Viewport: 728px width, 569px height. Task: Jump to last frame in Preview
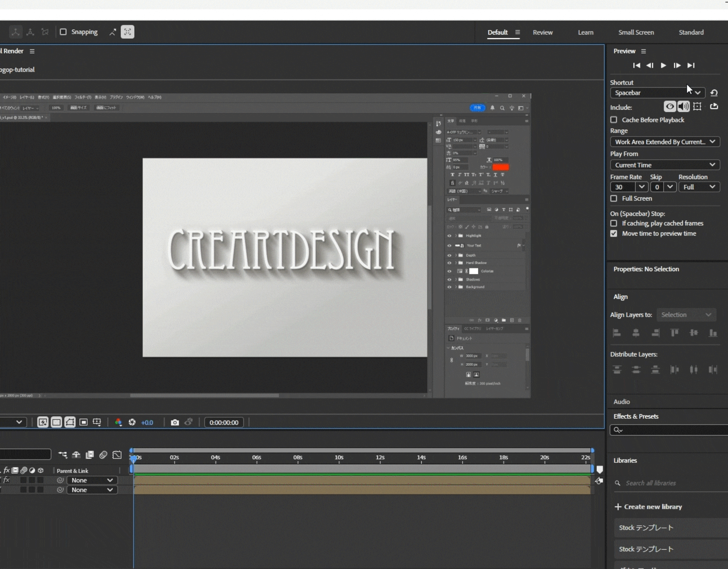[691, 66]
